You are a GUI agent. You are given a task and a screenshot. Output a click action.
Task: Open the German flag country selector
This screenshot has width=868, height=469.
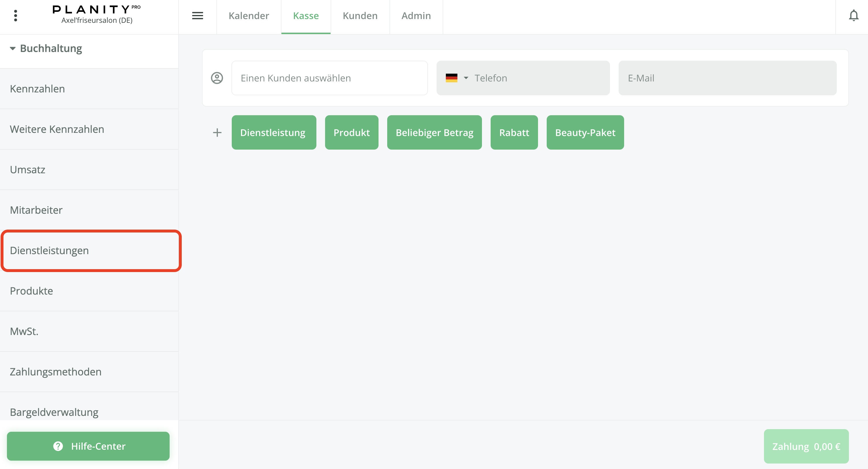457,78
